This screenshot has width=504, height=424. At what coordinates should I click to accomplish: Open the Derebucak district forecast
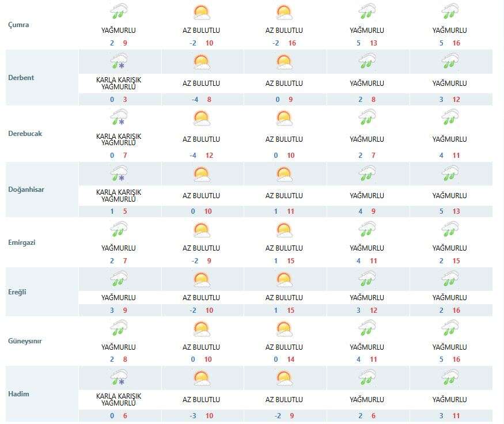[25, 134]
